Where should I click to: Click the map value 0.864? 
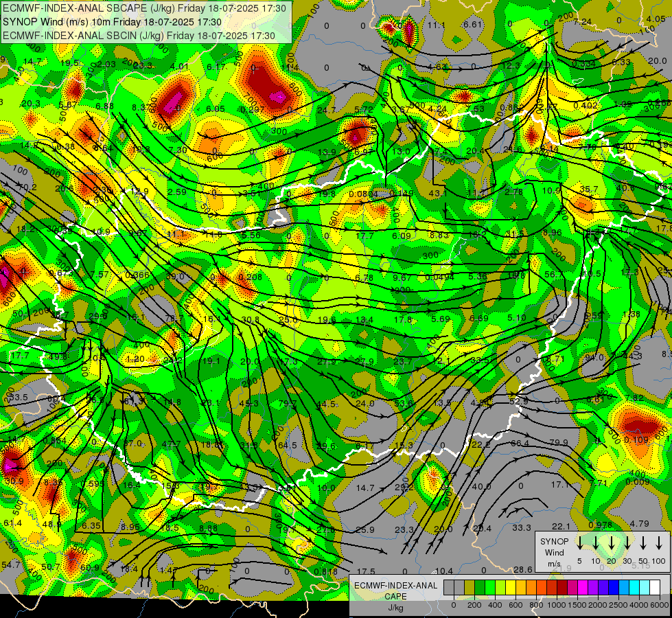pyautogui.click(x=54, y=440)
